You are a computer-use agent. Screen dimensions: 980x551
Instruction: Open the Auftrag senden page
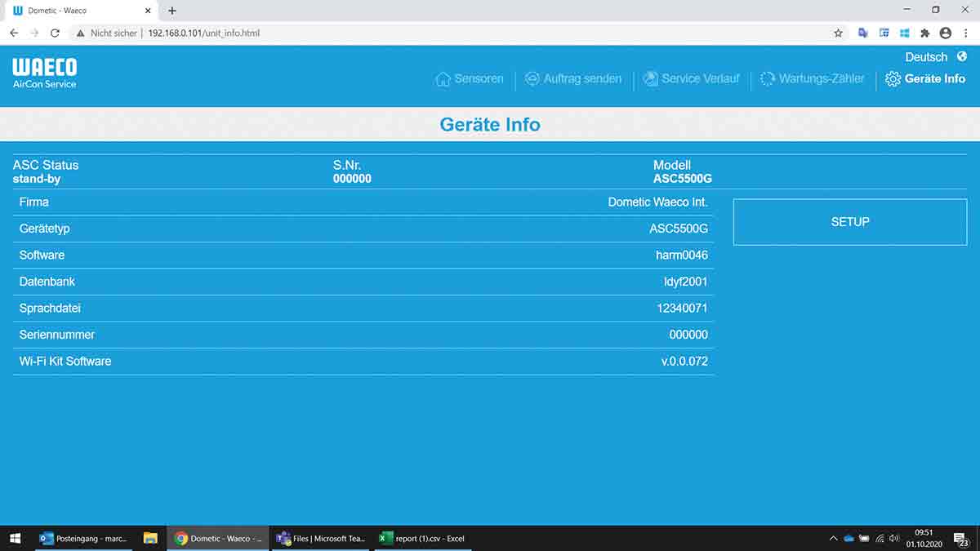tap(572, 79)
